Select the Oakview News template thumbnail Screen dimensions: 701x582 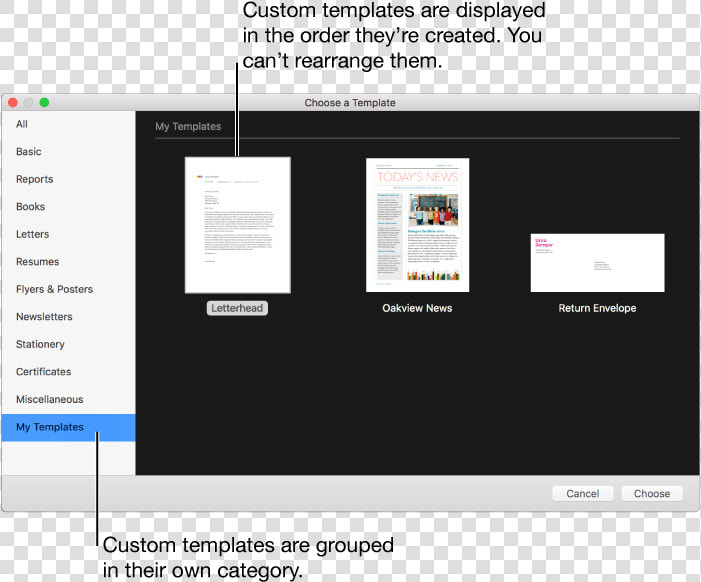click(418, 225)
